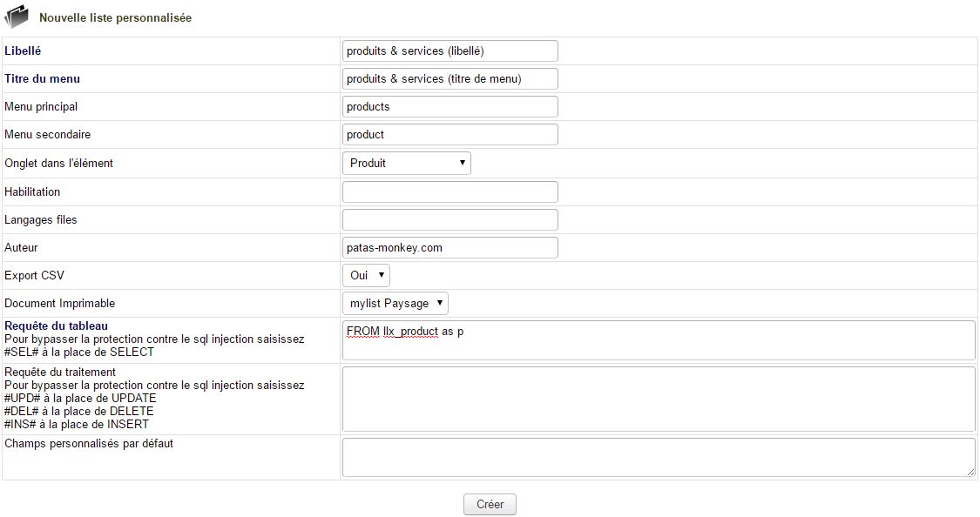Select the Menu secondaire field containing product
The width and height of the screenshot is (980, 517).
click(449, 134)
